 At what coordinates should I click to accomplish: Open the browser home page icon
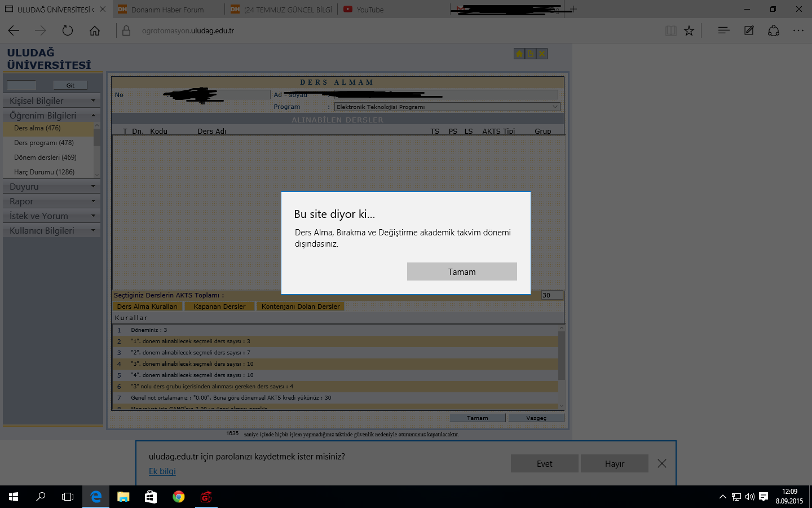[95, 30]
